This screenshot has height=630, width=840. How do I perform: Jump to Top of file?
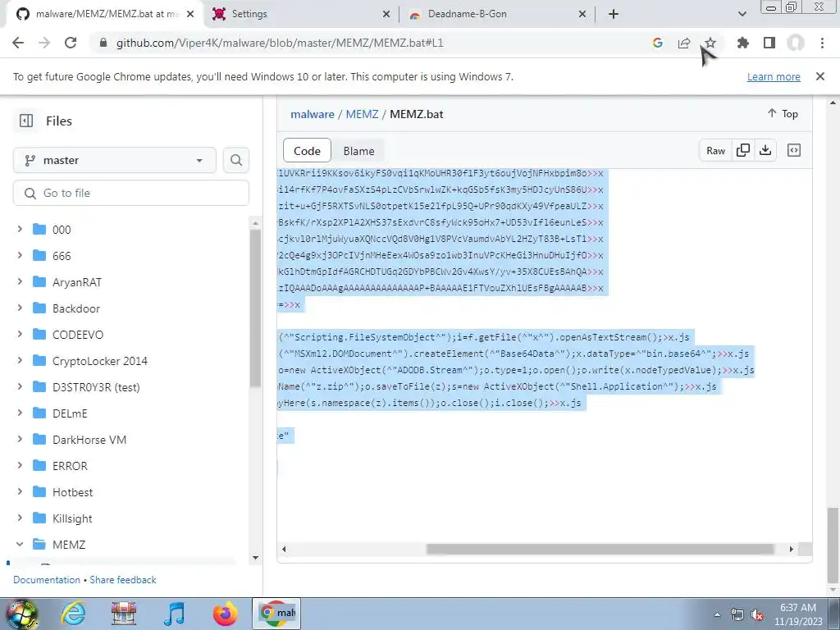click(x=783, y=113)
